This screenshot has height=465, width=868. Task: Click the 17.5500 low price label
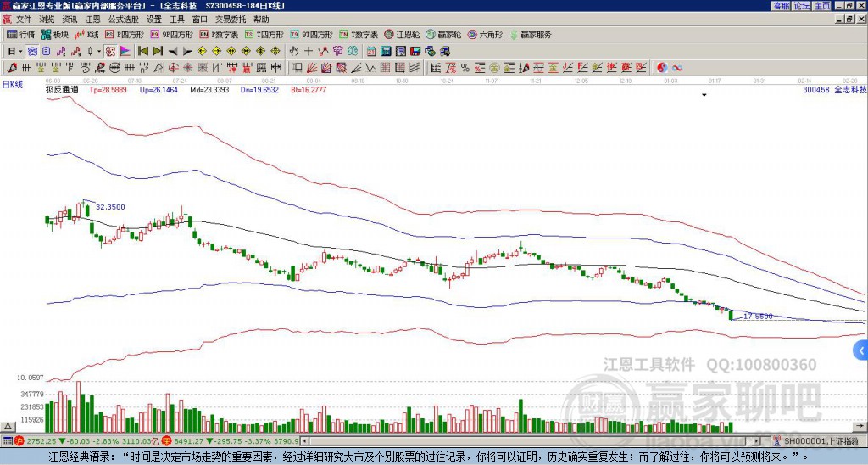[758, 316]
